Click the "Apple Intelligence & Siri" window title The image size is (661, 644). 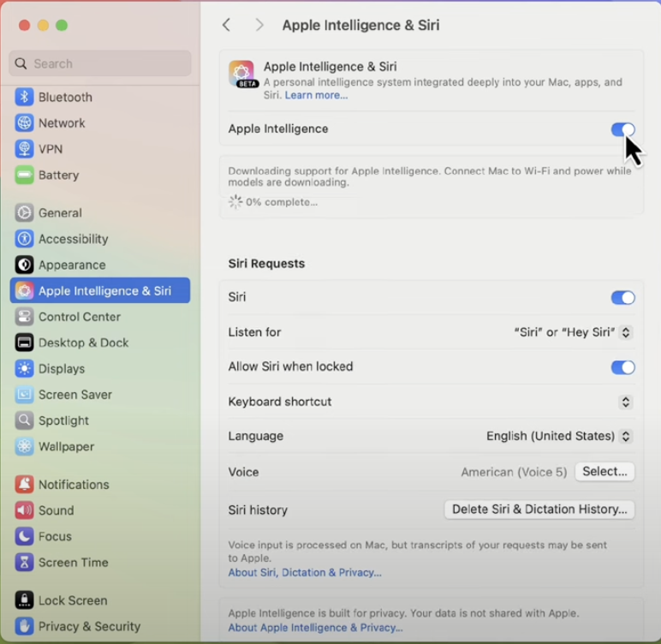click(x=360, y=25)
